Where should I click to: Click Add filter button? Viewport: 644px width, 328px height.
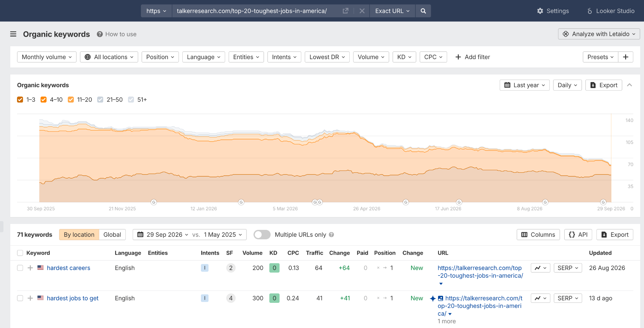tap(473, 57)
